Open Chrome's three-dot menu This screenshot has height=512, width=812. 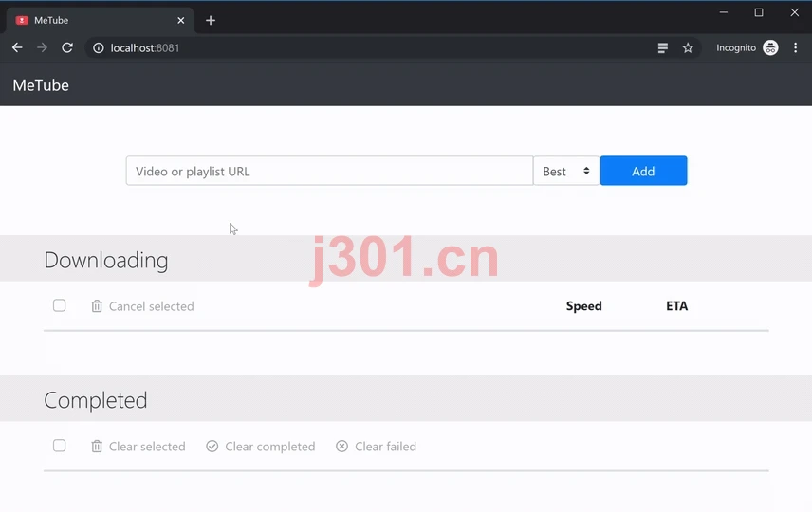tap(796, 47)
